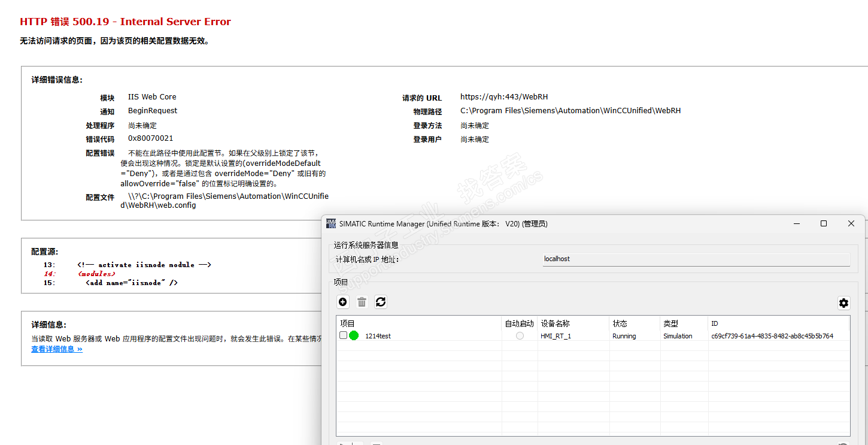Click the 状态 column header
Screen dimensions: 868x445
[x=635, y=323]
